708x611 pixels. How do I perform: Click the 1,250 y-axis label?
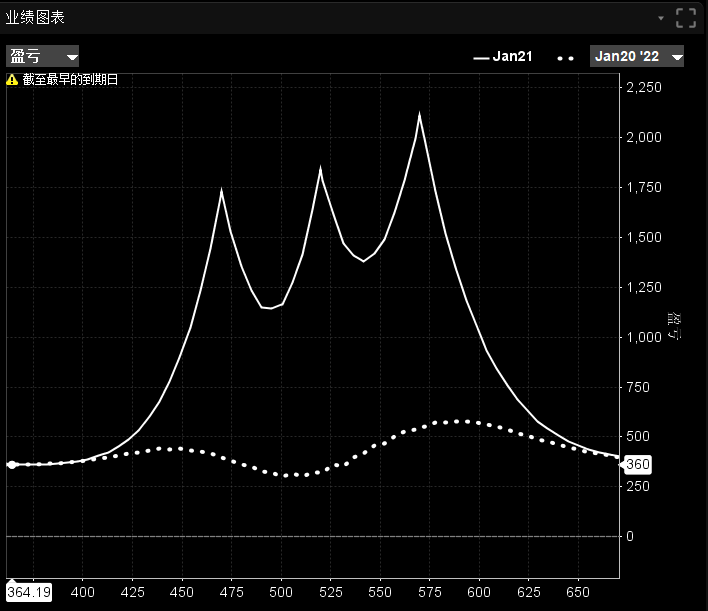coord(644,287)
